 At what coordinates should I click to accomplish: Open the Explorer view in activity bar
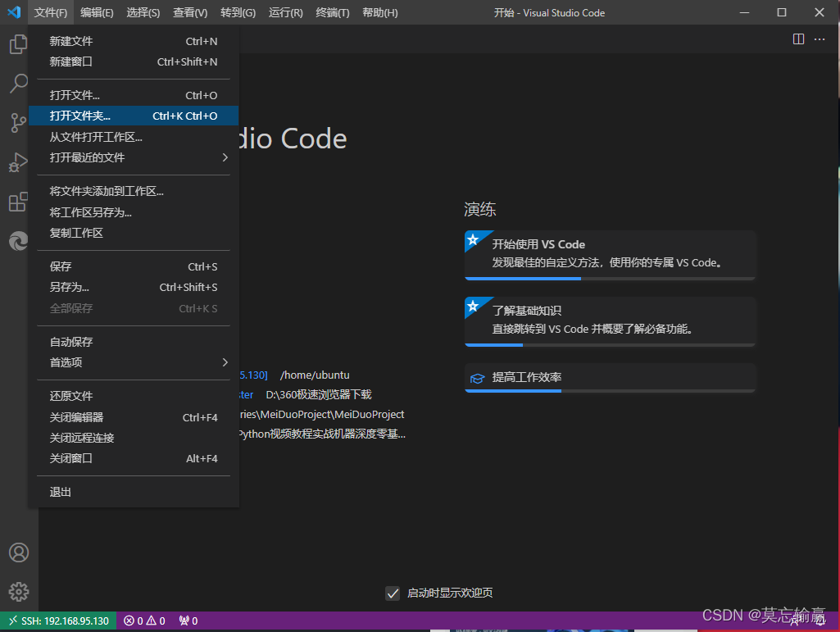(x=18, y=44)
